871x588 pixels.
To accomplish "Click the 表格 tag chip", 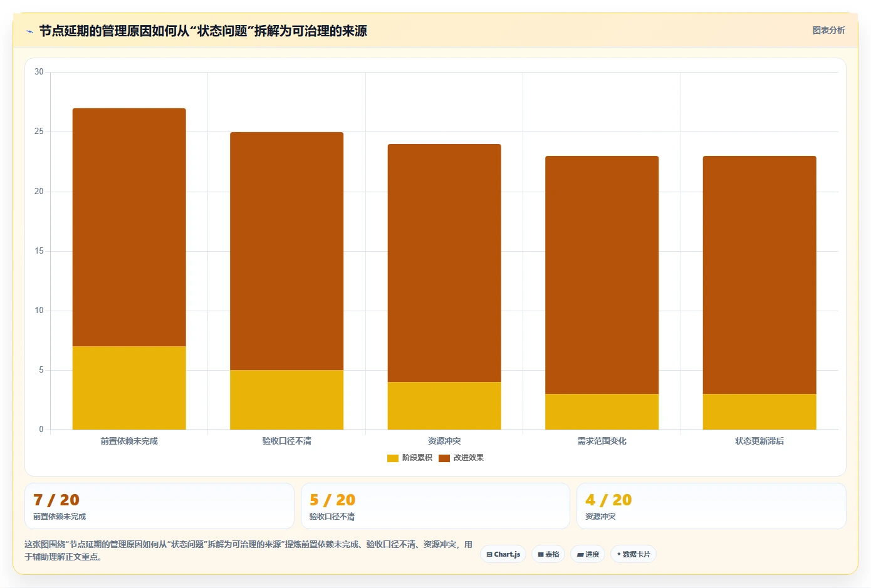I will 548,554.
